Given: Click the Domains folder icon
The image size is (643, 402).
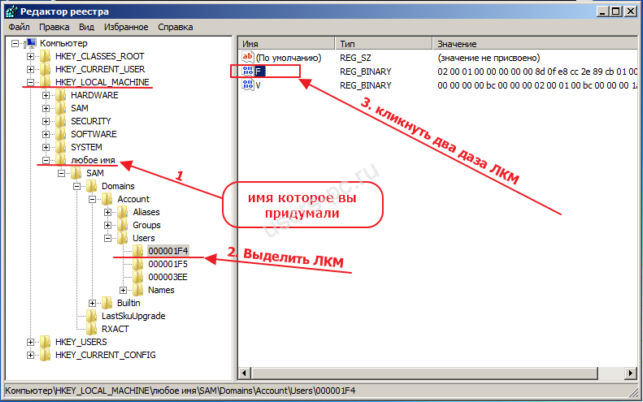Looking at the screenshot, I should coord(92,186).
